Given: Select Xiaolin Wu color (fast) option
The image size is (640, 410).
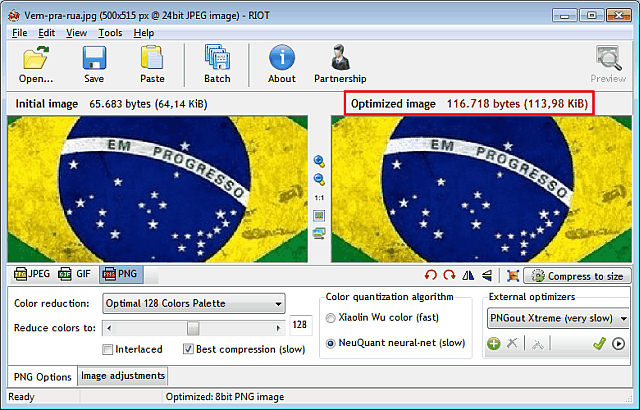Looking at the screenshot, I should [332, 319].
